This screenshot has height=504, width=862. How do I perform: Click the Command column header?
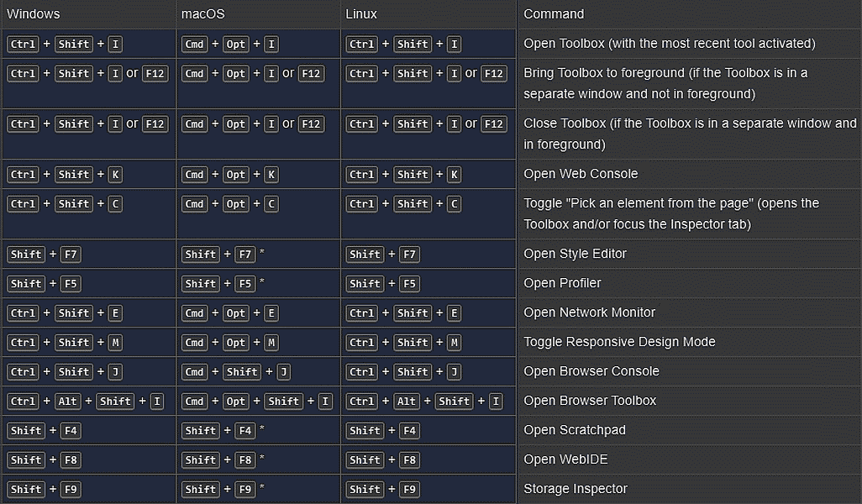[x=554, y=14]
